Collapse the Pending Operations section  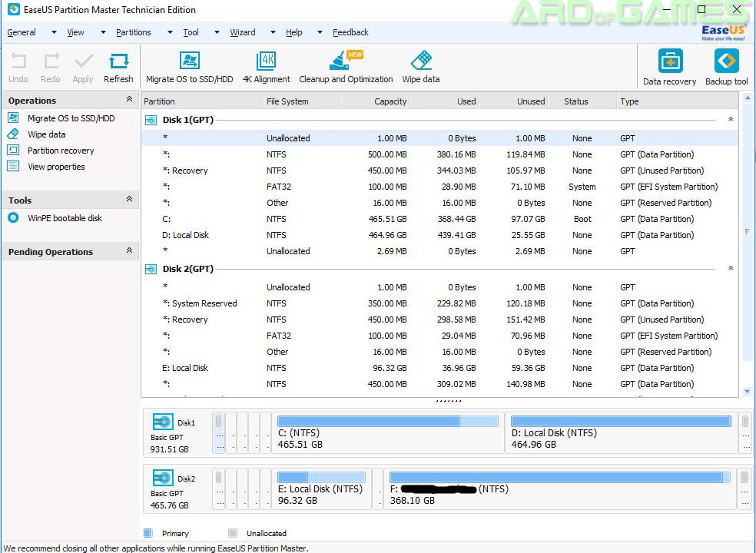point(129,250)
